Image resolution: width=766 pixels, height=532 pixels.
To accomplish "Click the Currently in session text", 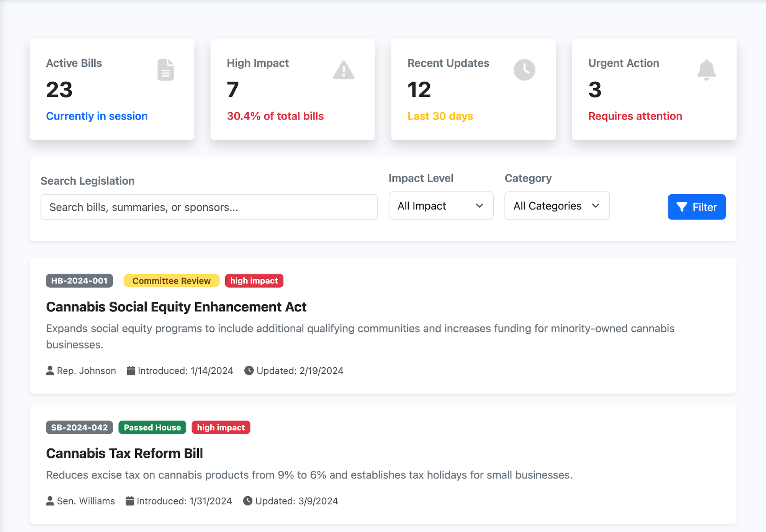I will pyautogui.click(x=97, y=116).
